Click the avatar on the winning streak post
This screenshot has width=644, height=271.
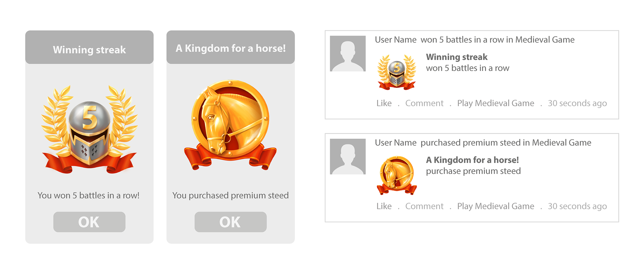pos(347,54)
